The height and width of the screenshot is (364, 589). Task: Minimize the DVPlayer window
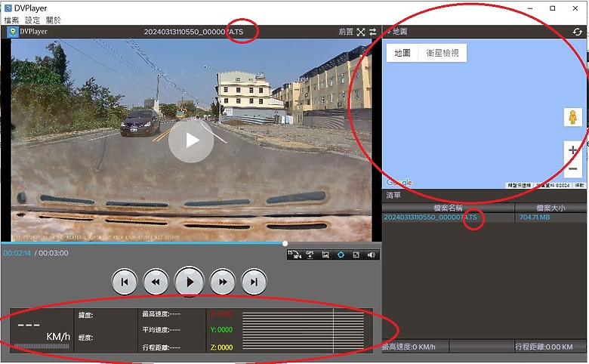point(530,8)
